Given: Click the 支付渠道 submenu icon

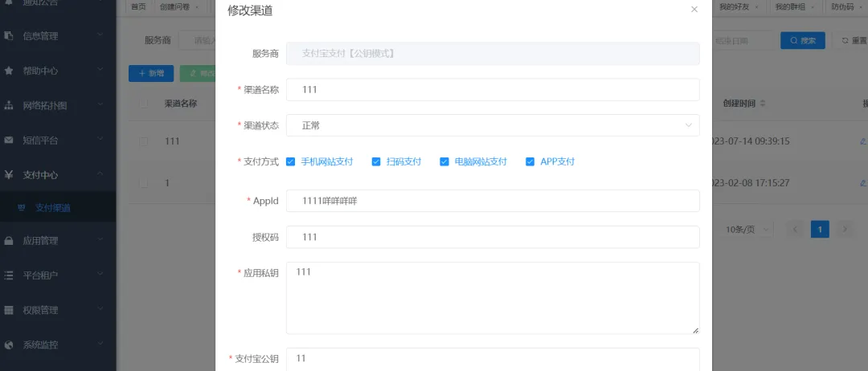Looking at the screenshot, I should point(23,208).
